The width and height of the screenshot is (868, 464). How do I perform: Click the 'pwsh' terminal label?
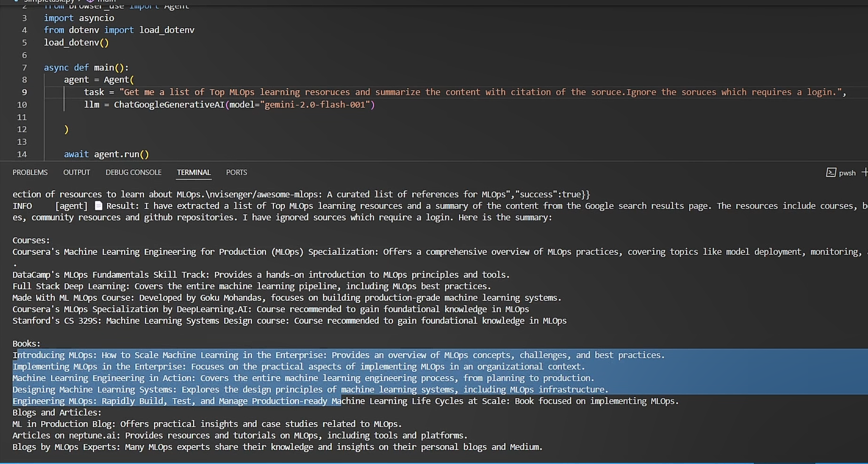coord(847,173)
